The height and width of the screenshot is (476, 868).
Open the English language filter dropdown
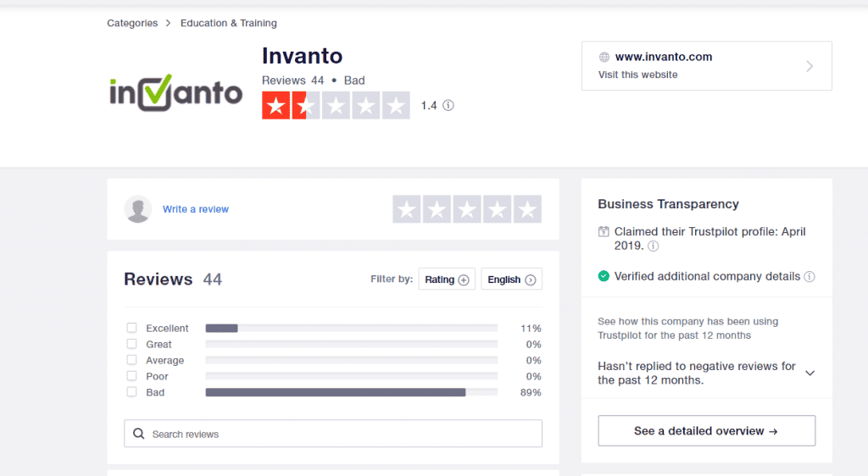point(511,280)
